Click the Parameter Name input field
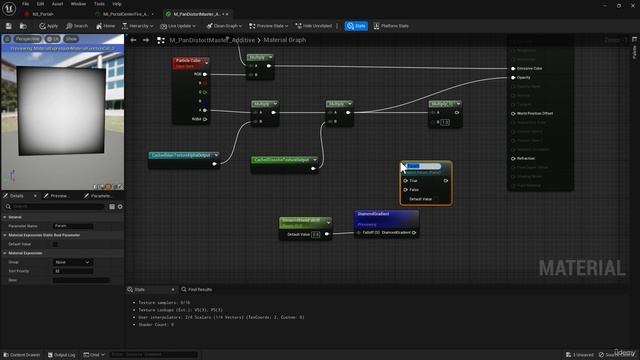 tap(73, 226)
